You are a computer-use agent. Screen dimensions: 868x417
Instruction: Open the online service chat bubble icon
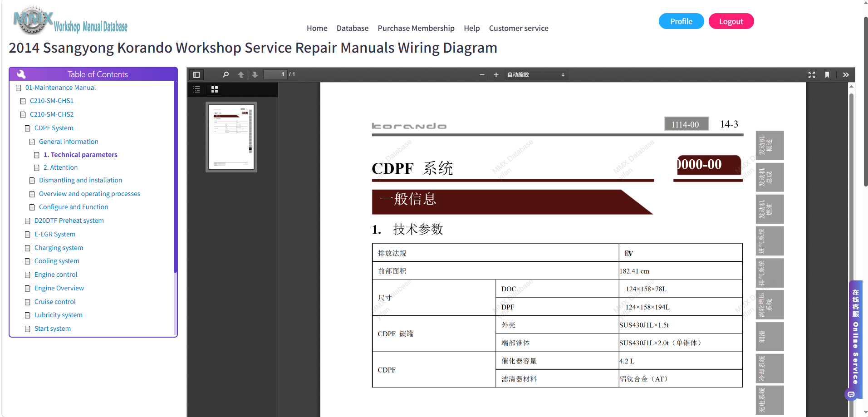(x=851, y=394)
